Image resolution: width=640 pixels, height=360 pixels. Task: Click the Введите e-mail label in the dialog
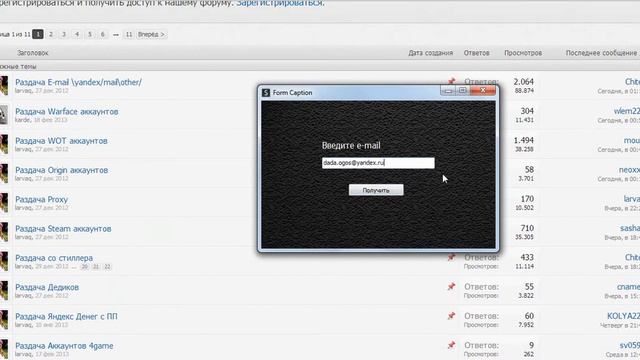click(351, 145)
